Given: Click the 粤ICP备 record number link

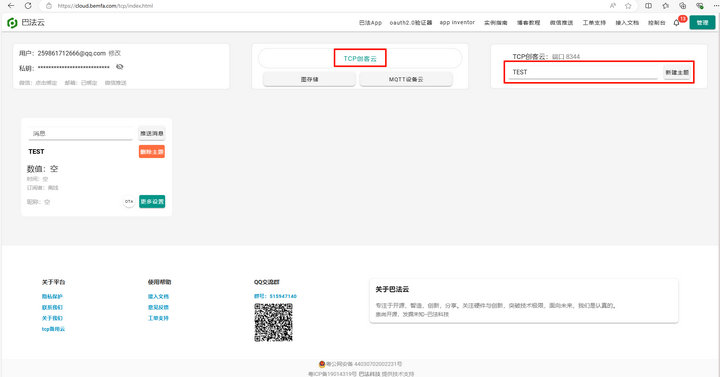Looking at the screenshot, I should (332, 374).
